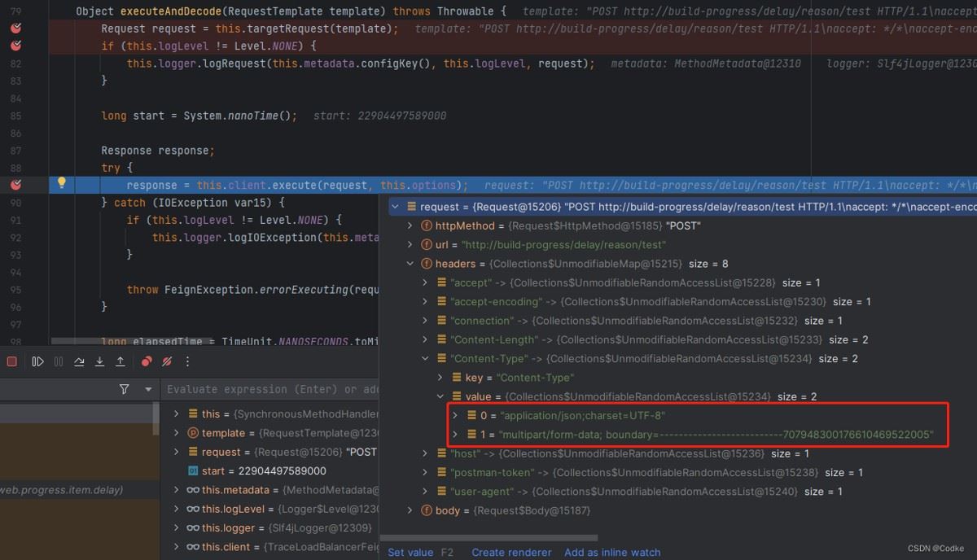
Task: Collapse the headers node in popup
Action: (x=410, y=264)
